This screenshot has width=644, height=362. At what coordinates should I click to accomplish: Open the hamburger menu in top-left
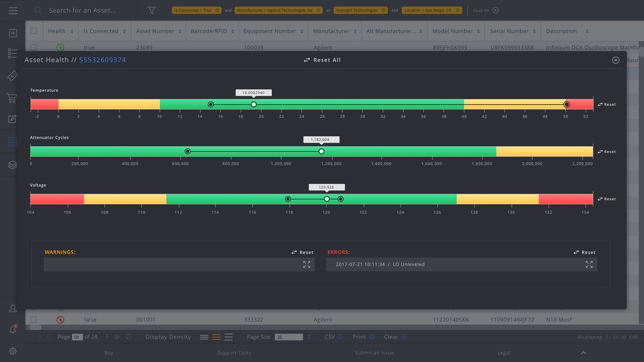click(13, 11)
